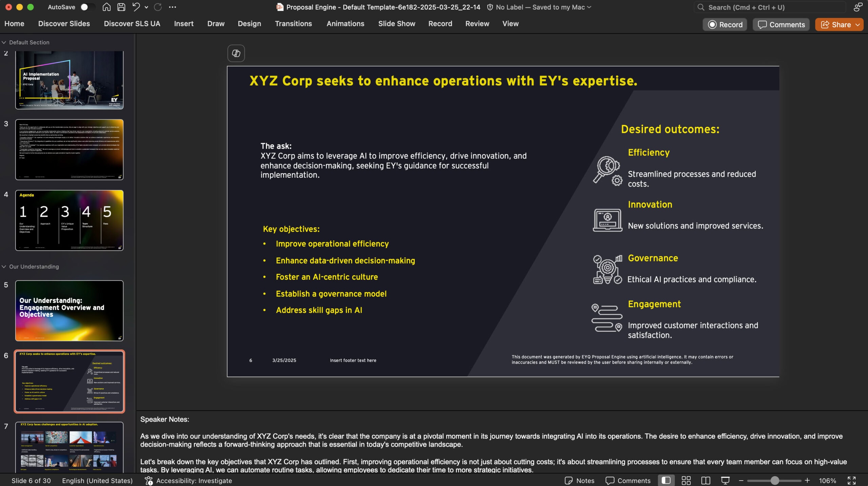
Task: Click the Home icon in title bar
Action: click(106, 7)
